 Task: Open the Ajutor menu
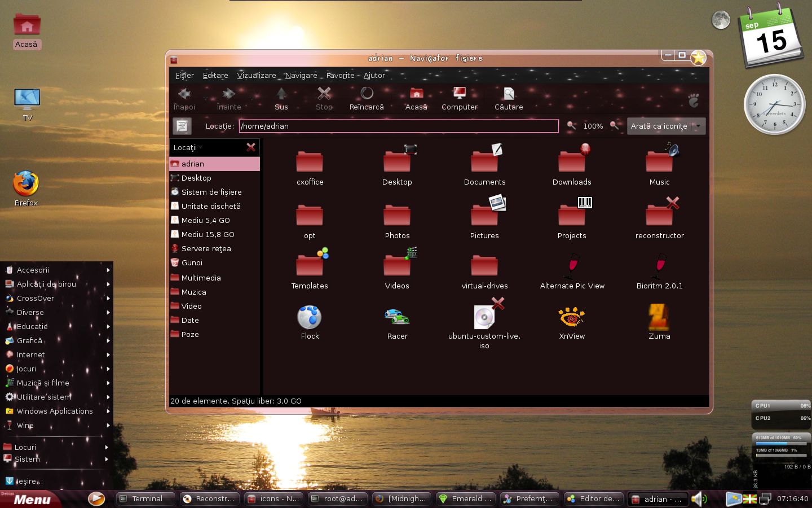374,75
